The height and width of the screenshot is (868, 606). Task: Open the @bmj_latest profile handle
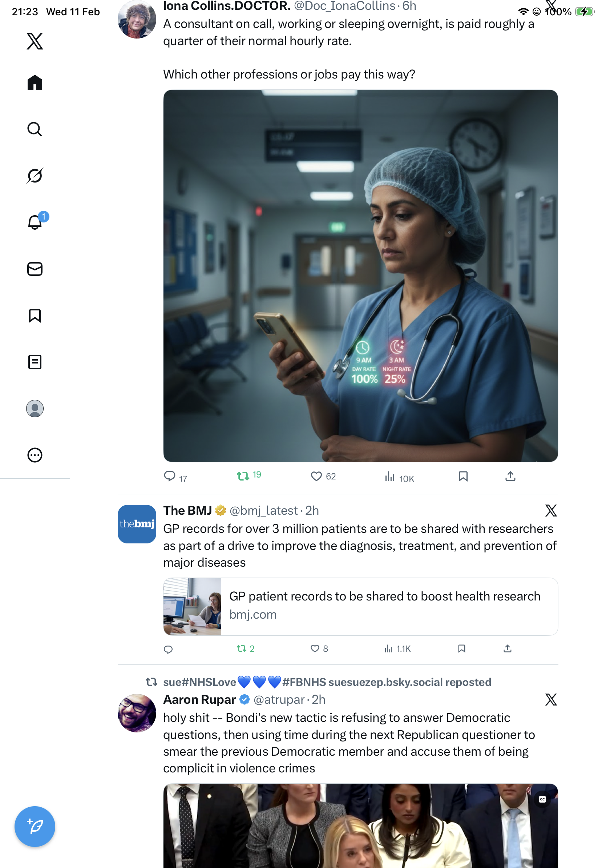coord(264,510)
